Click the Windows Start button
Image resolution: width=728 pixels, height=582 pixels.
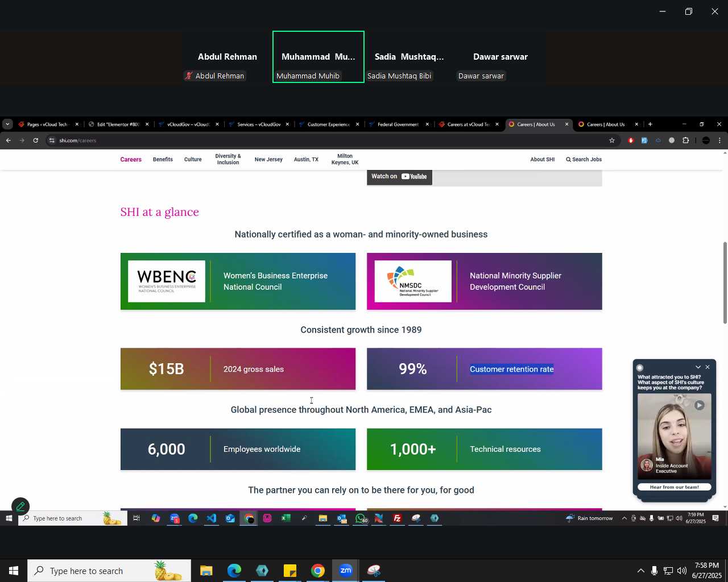click(13, 571)
